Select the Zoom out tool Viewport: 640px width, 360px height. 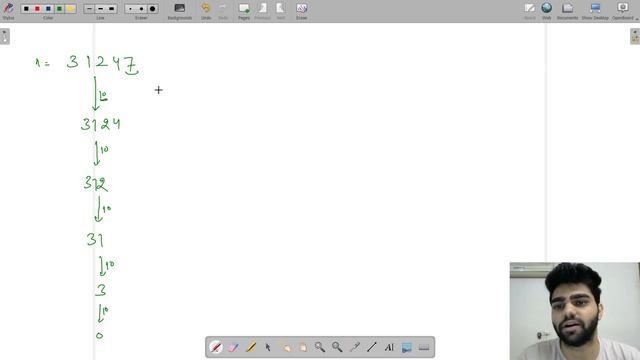point(337,347)
